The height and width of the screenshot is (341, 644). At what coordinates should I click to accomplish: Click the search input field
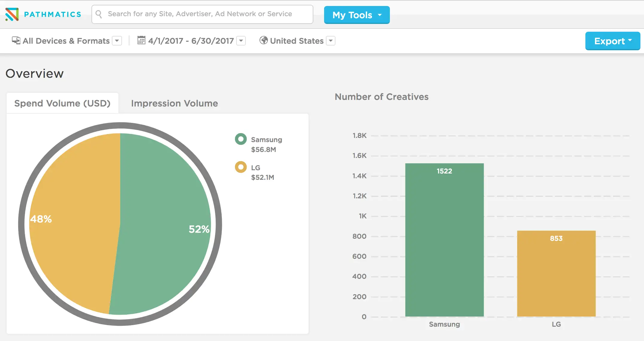pyautogui.click(x=202, y=14)
